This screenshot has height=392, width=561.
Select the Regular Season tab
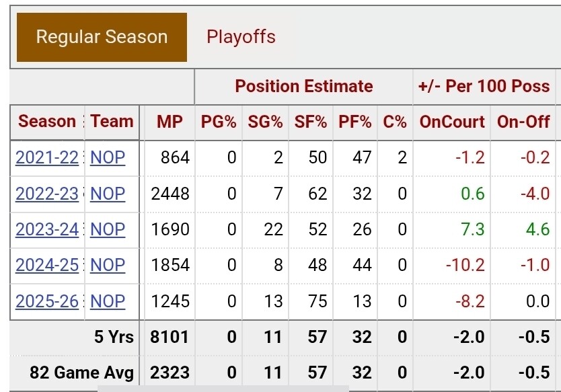tap(102, 37)
